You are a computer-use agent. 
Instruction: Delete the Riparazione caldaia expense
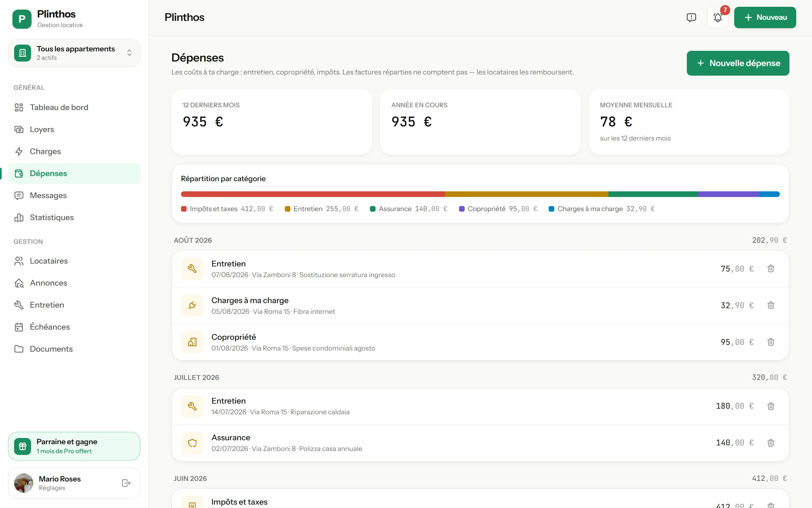tap(771, 406)
